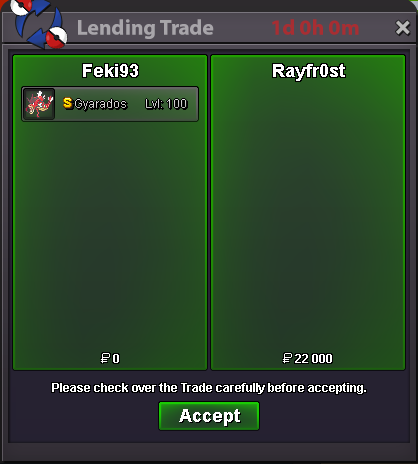Click the trade arrows Pokéball logo icon
418x464 pixels.
[39, 23]
